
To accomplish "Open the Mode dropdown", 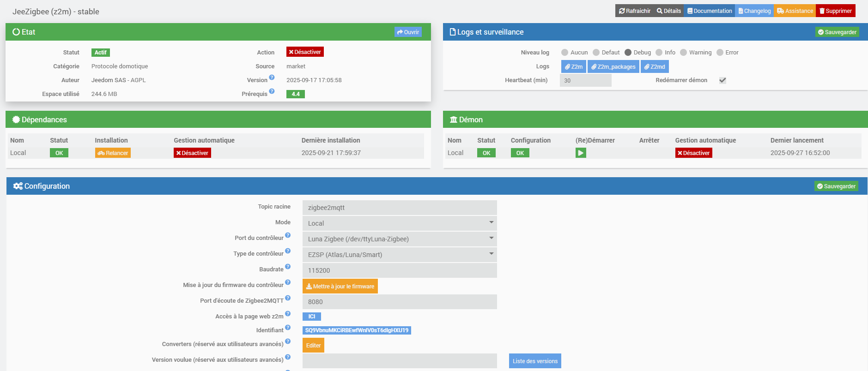I will pyautogui.click(x=400, y=223).
